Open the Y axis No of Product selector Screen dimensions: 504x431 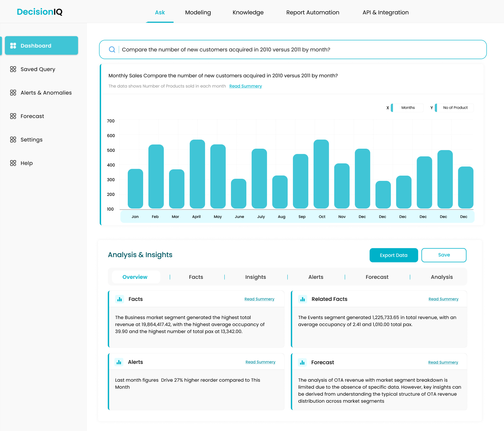click(x=455, y=108)
